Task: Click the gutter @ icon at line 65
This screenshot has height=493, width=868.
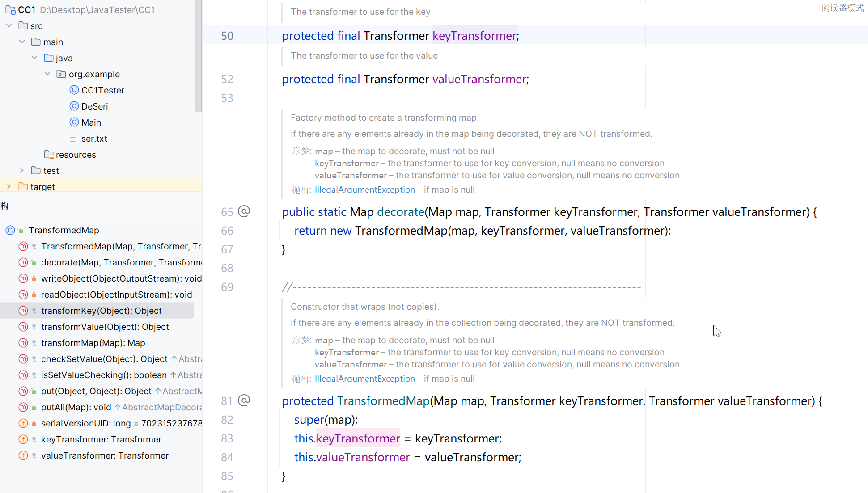Action: coord(244,211)
